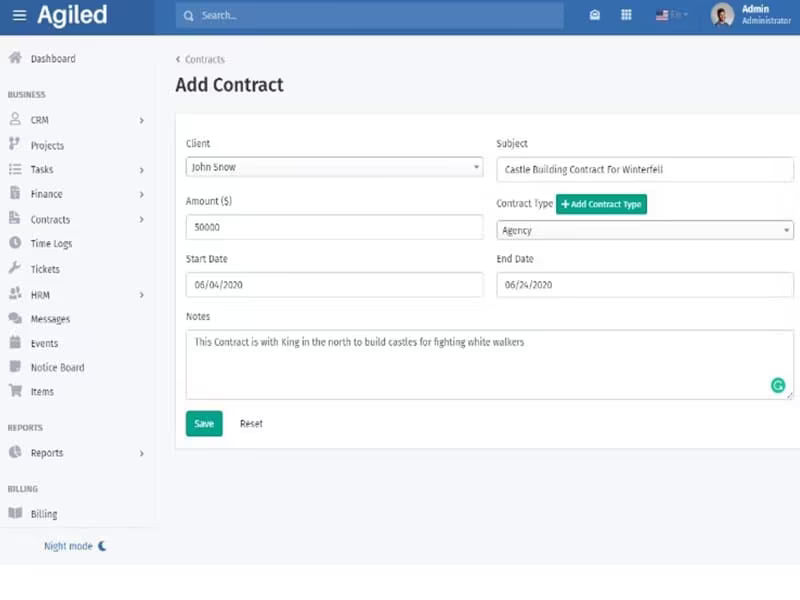Click inside the Notes textarea
800x600 pixels.
coord(489,364)
